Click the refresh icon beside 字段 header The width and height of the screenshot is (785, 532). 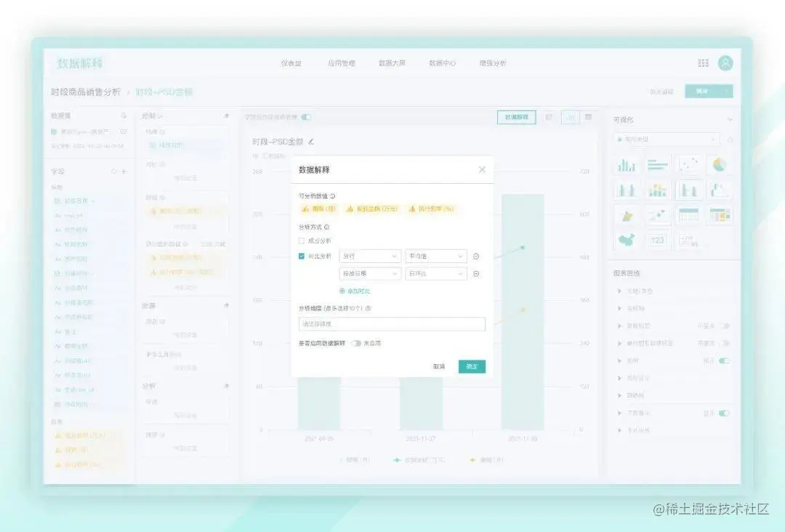(113, 172)
